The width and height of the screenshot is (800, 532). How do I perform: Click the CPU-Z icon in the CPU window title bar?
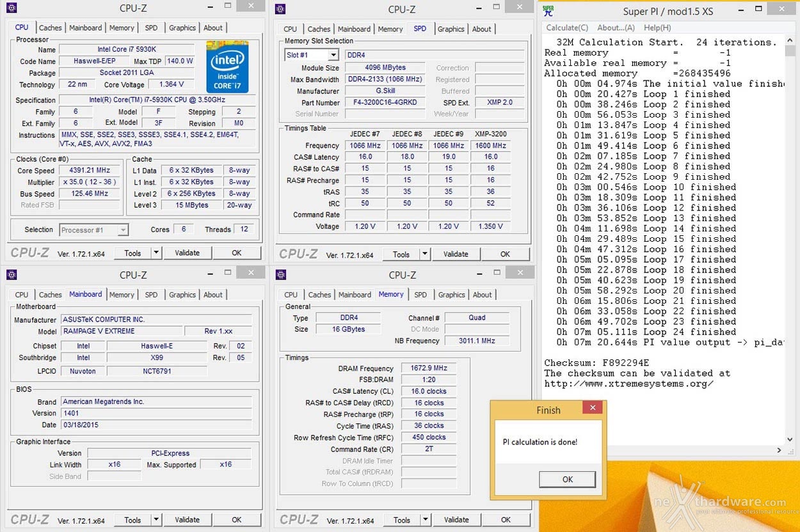[10, 8]
